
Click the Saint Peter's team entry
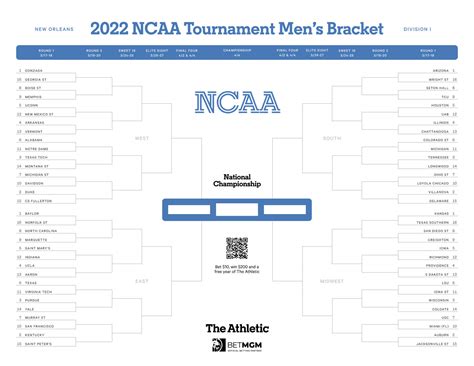(38, 344)
